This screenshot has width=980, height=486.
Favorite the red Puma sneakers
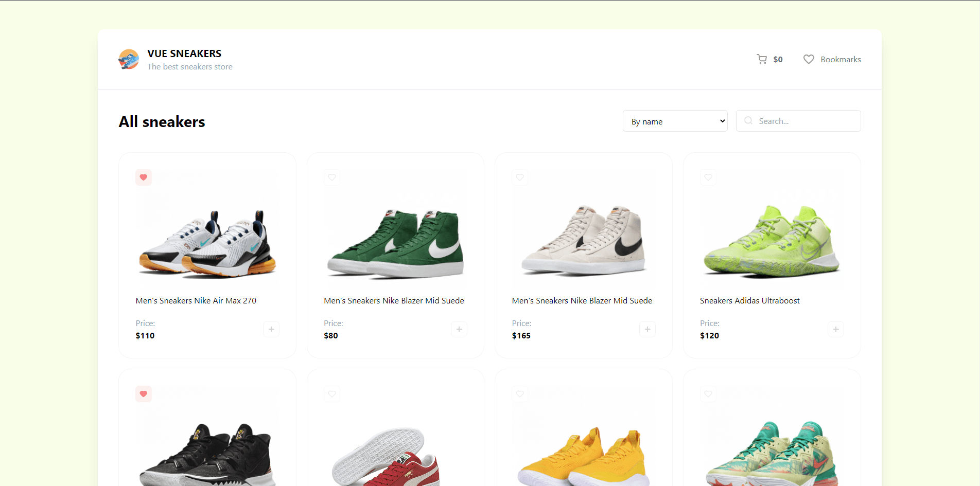pyautogui.click(x=332, y=394)
